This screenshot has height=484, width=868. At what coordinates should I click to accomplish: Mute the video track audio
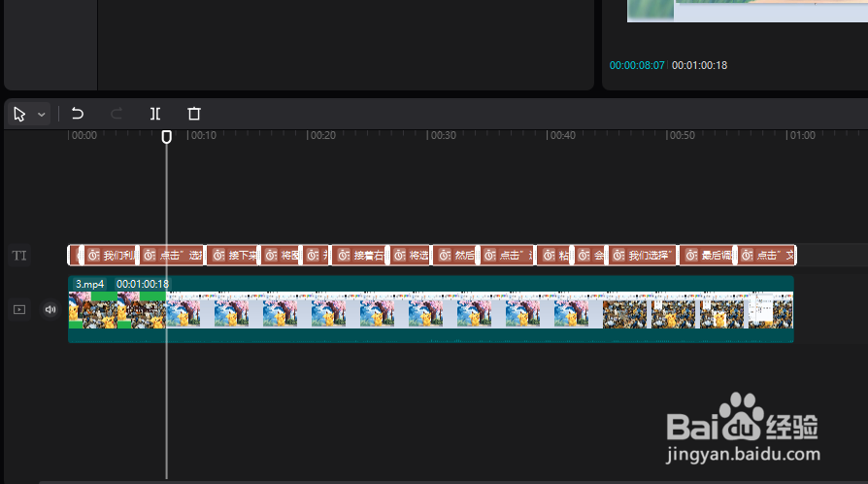click(50, 309)
